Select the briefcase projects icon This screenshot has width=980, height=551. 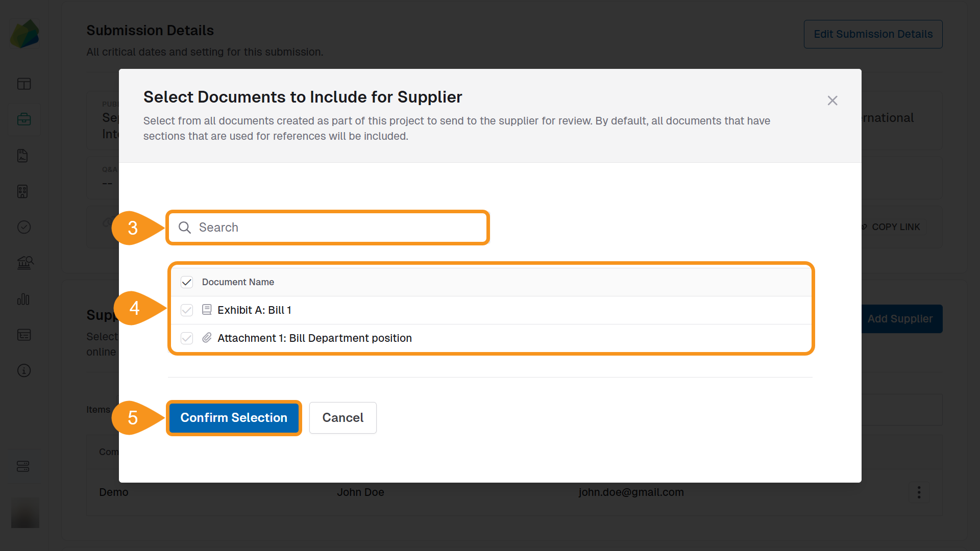pyautogui.click(x=24, y=119)
